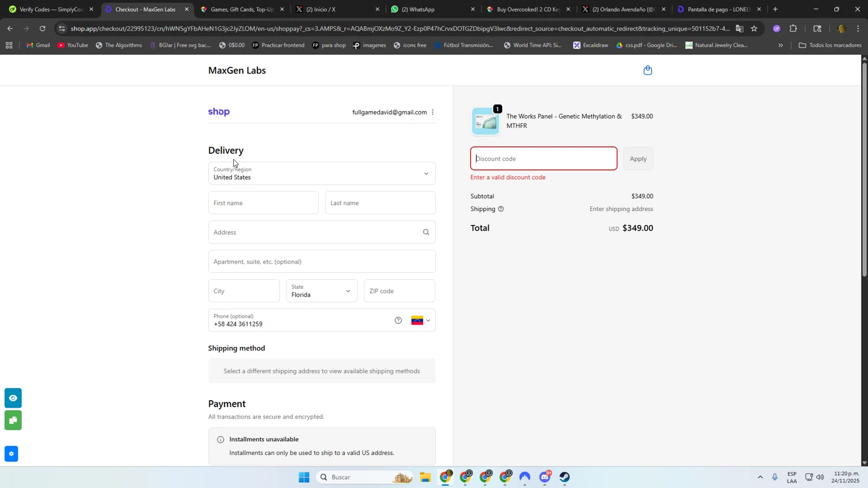868x488 pixels.
Task: Close the Checkout - MaxGen Labs tab
Action: tap(186, 9)
